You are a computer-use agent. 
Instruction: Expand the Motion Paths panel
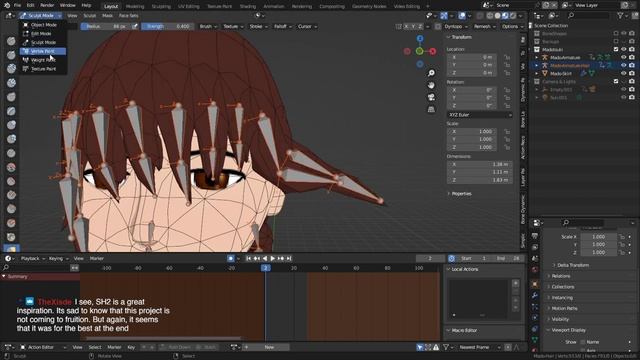pyautogui.click(x=564, y=308)
